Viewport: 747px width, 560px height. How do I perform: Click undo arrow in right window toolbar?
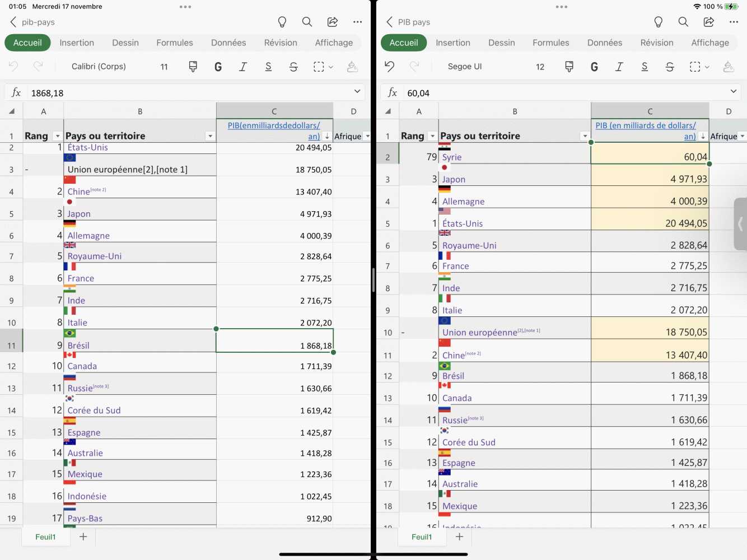click(390, 67)
